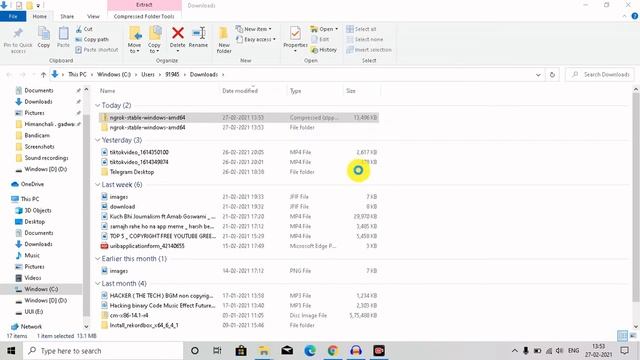Click Users in address breadcrumb
The image size is (640, 360).
tap(148, 74)
